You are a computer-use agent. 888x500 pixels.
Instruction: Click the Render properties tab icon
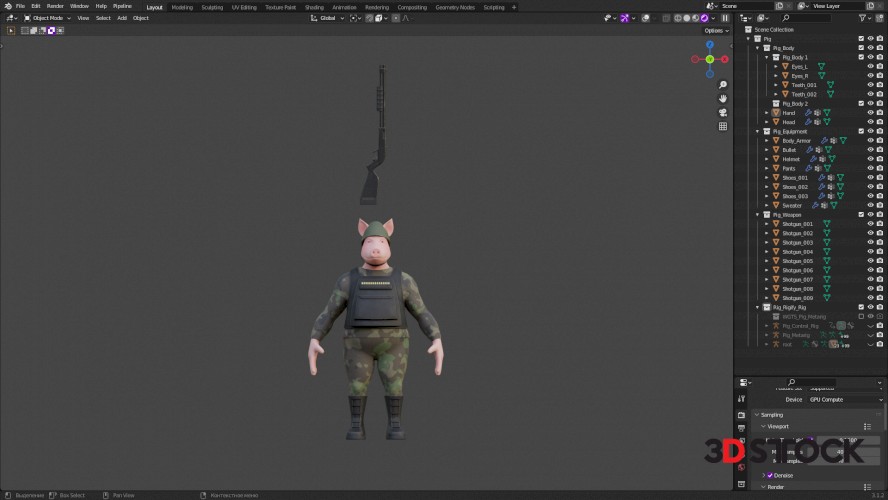click(x=741, y=415)
